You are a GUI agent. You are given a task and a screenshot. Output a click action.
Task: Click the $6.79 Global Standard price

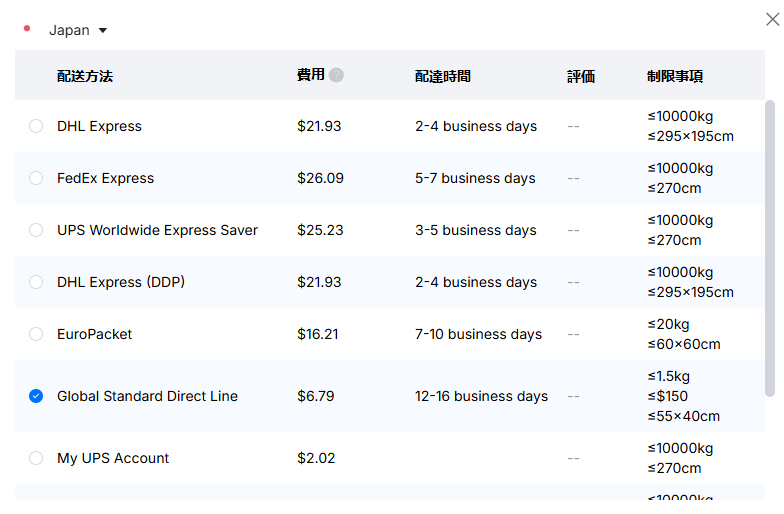[x=316, y=396]
